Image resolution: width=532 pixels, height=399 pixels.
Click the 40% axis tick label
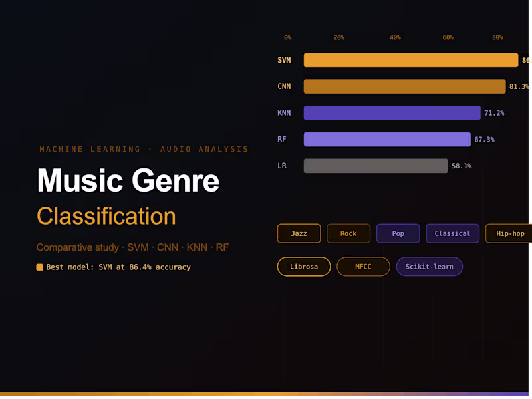[x=395, y=37]
